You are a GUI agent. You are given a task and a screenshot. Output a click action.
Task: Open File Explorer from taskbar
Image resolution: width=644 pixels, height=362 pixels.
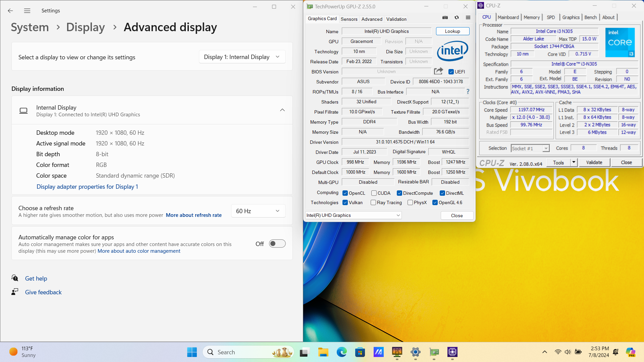323,352
